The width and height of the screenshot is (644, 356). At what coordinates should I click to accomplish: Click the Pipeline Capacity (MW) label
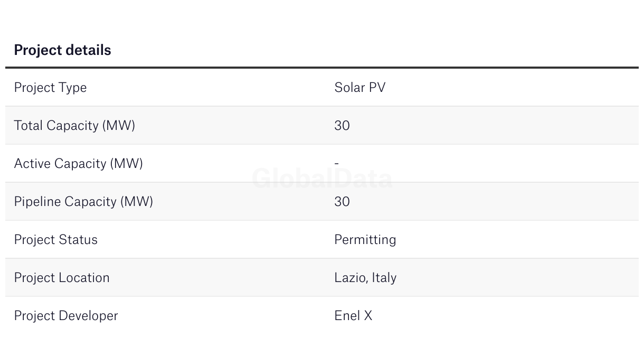coord(83,201)
